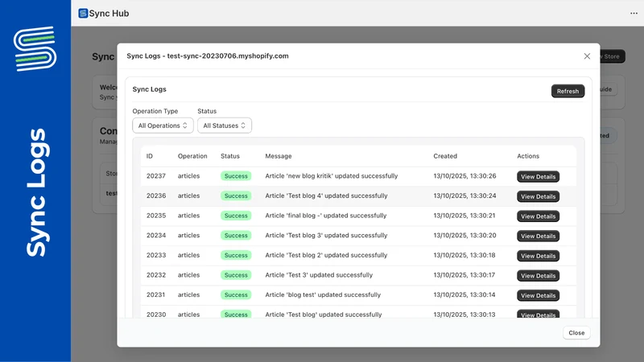Click timestamp 13/10/2025, 13:30:20
This screenshot has height=362, width=644.
pos(464,235)
